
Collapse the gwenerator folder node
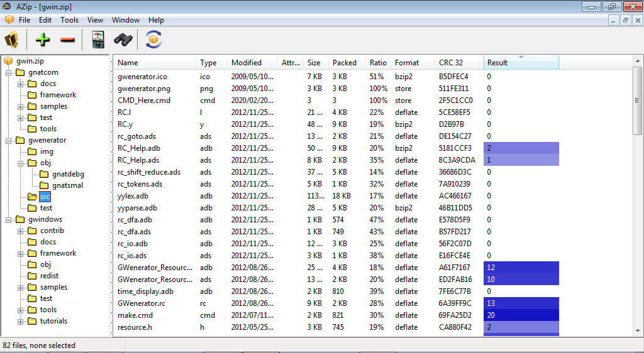(x=9, y=140)
